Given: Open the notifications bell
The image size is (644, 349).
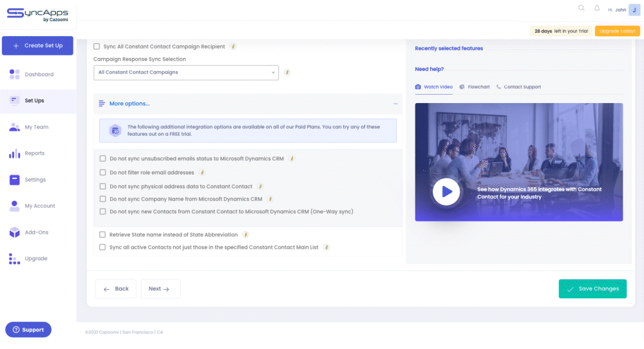Looking at the screenshot, I should pyautogui.click(x=597, y=8).
